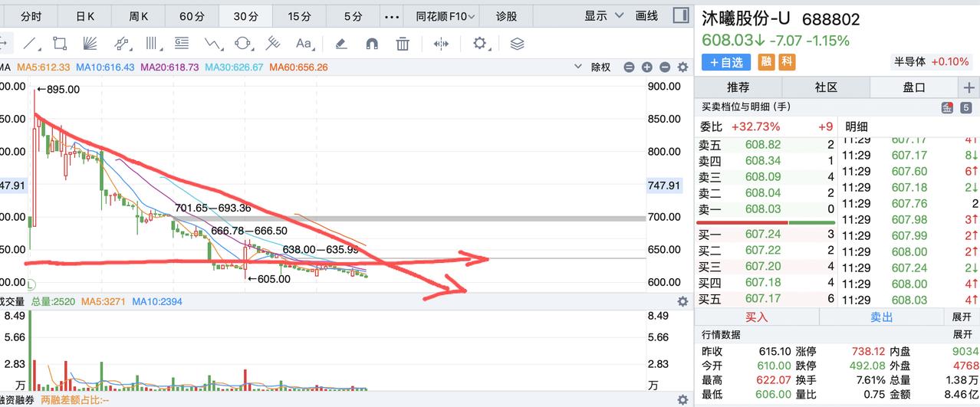Click the more periods ellipsis button
The height and width of the screenshot is (407, 980).
(391, 16)
